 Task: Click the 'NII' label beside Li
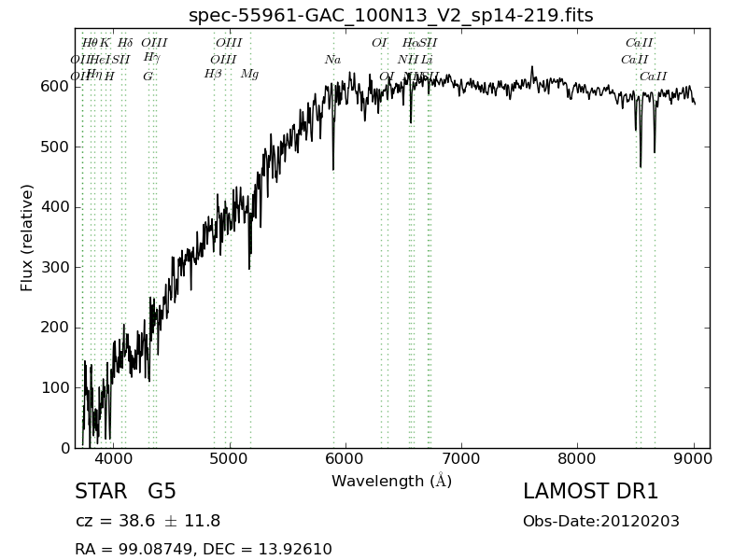(408, 60)
